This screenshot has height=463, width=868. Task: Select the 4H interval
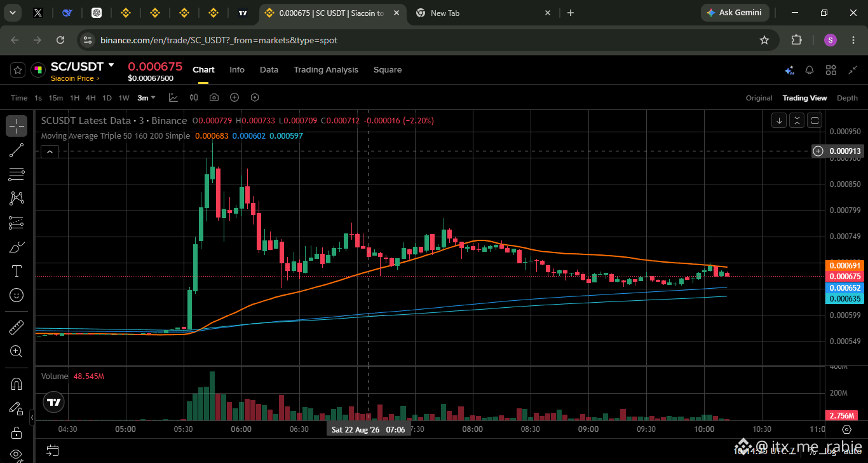(x=91, y=98)
